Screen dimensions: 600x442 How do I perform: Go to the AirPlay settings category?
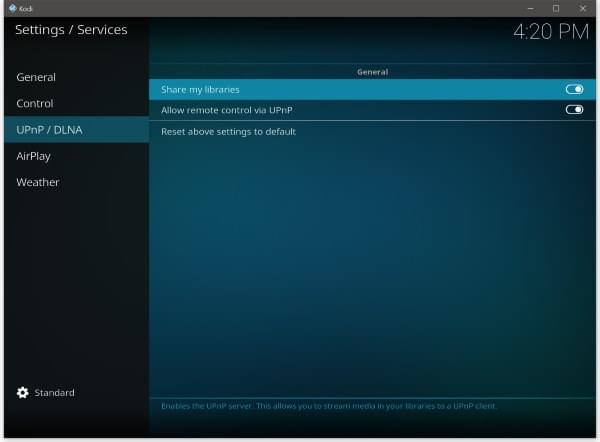(x=33, y=156)
